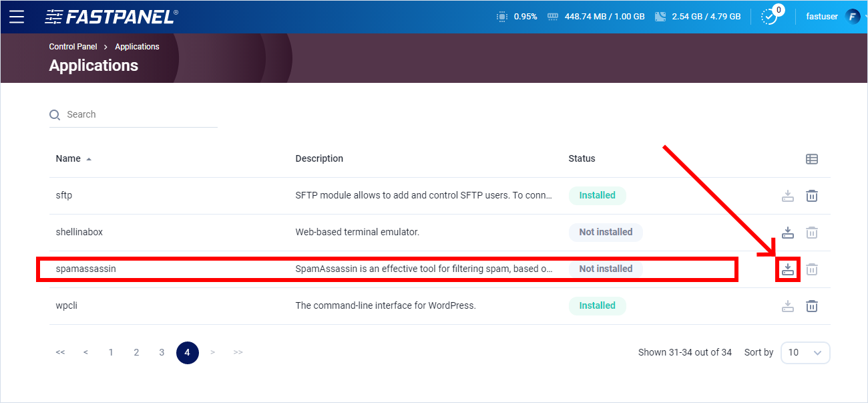Open the fastuser avatar menu
Screen dimensions: 868x403
pos(853,17)
